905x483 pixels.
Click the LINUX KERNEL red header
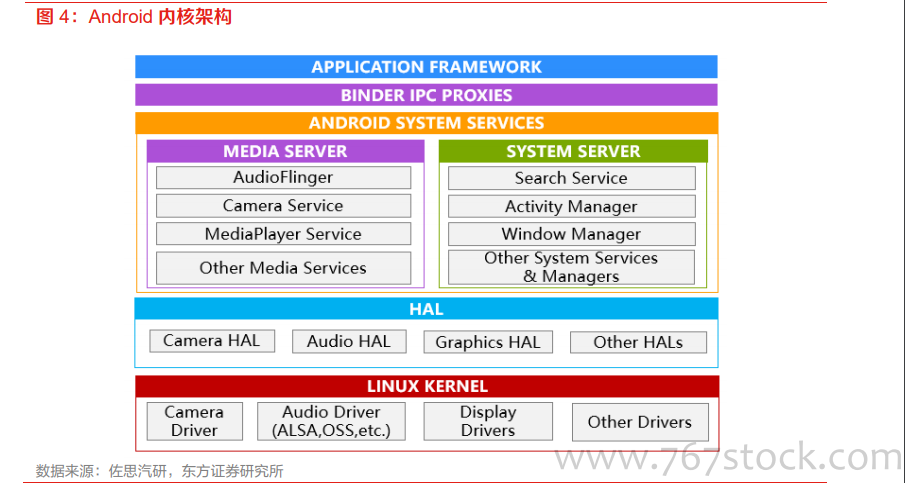pos(427,386)
